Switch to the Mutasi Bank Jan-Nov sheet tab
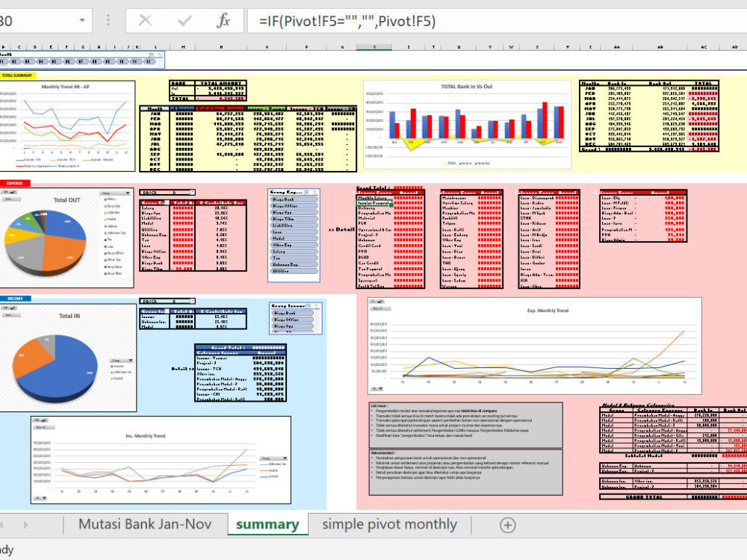 145,524
